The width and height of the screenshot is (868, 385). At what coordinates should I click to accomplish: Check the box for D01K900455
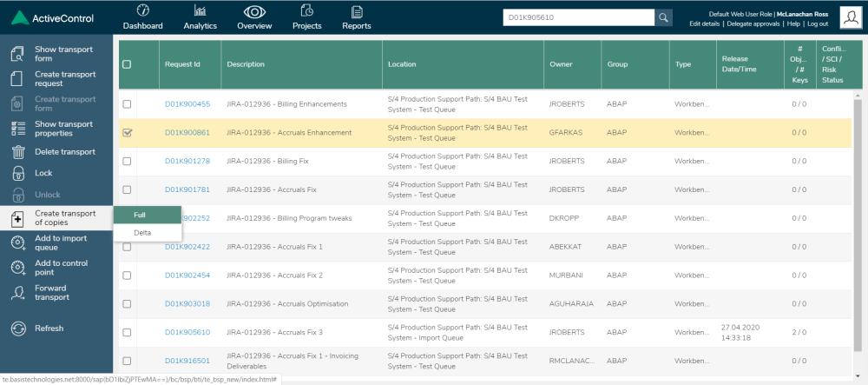127,104
